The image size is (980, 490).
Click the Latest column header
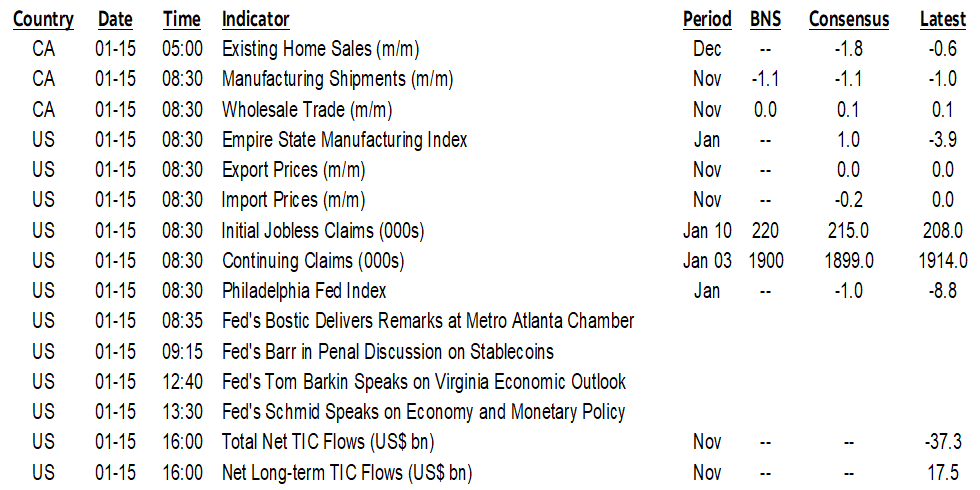(x=943, y=19)
